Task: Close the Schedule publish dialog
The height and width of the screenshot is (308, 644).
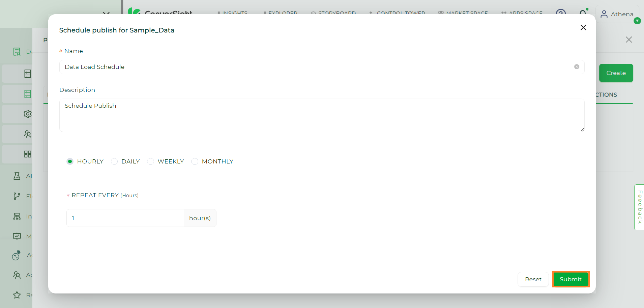Action: click(583, 27)
